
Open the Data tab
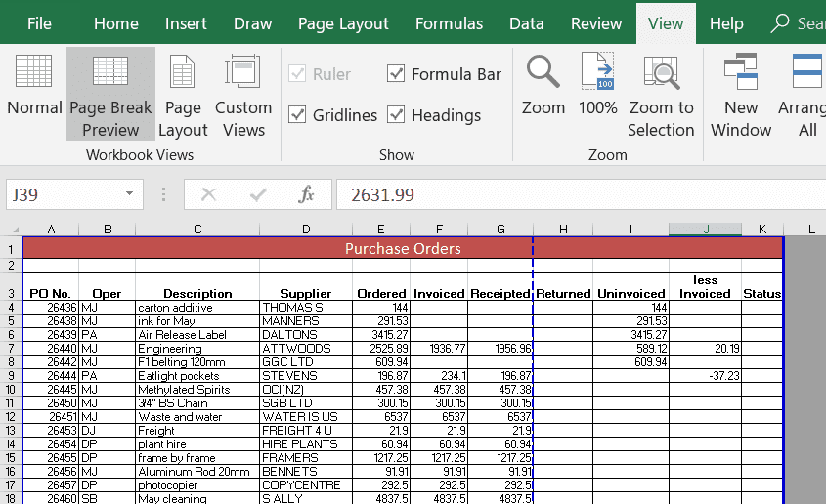coord(526,23)
